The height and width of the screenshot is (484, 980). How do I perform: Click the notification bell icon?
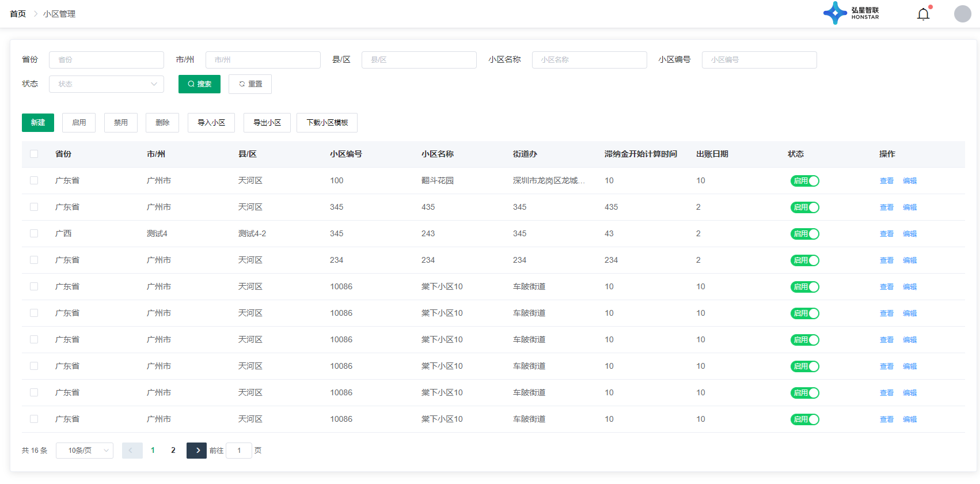[x=923, y=14]
